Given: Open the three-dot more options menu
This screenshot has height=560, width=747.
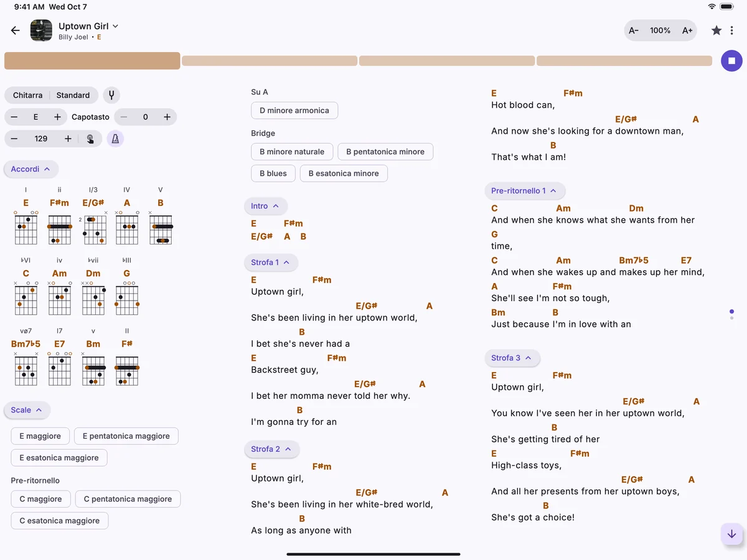Looking at the screenshot, I should (732, 30).
